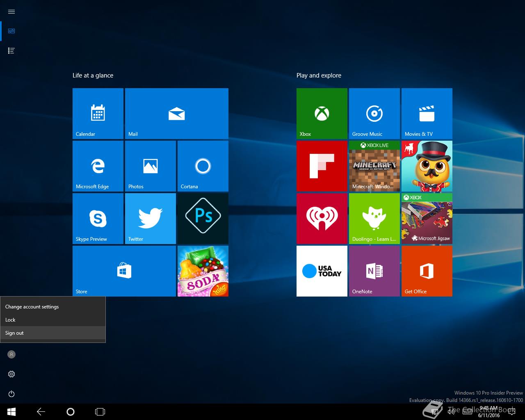Open the Calendar tile
The image size is (525, 420).
[x=98, y=114]
